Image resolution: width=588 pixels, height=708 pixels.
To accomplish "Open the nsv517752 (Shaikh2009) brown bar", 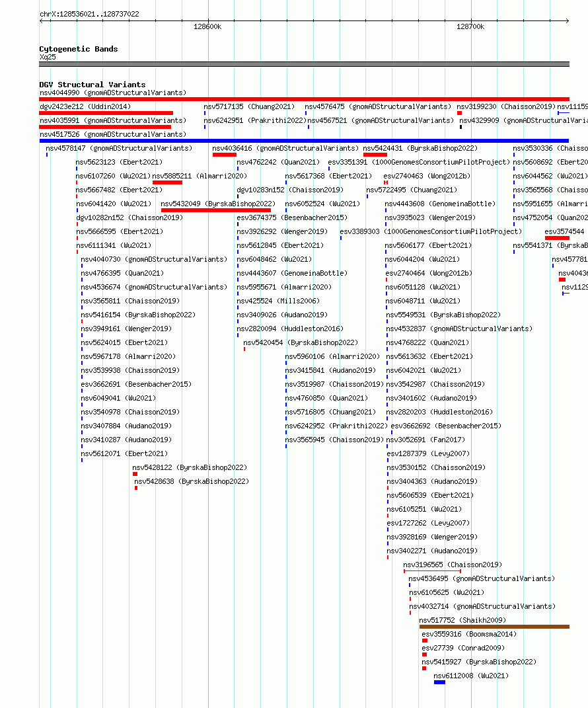I will point(494,627).
